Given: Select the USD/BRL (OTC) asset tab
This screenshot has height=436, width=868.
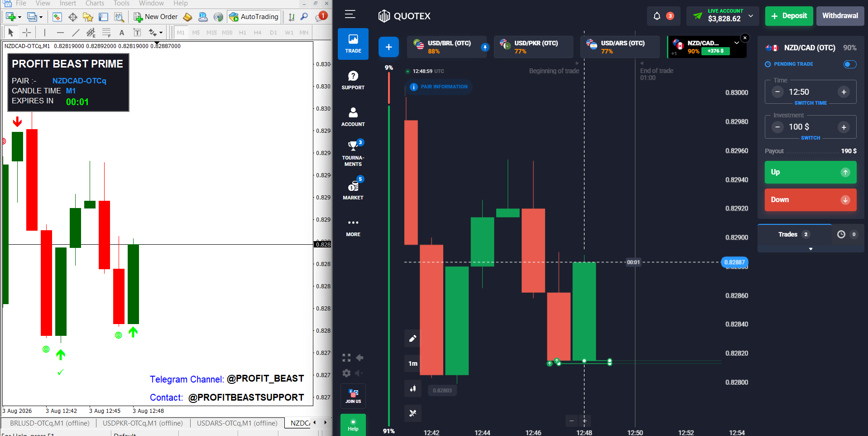Looking at the screenshot, I should point(447,47).
